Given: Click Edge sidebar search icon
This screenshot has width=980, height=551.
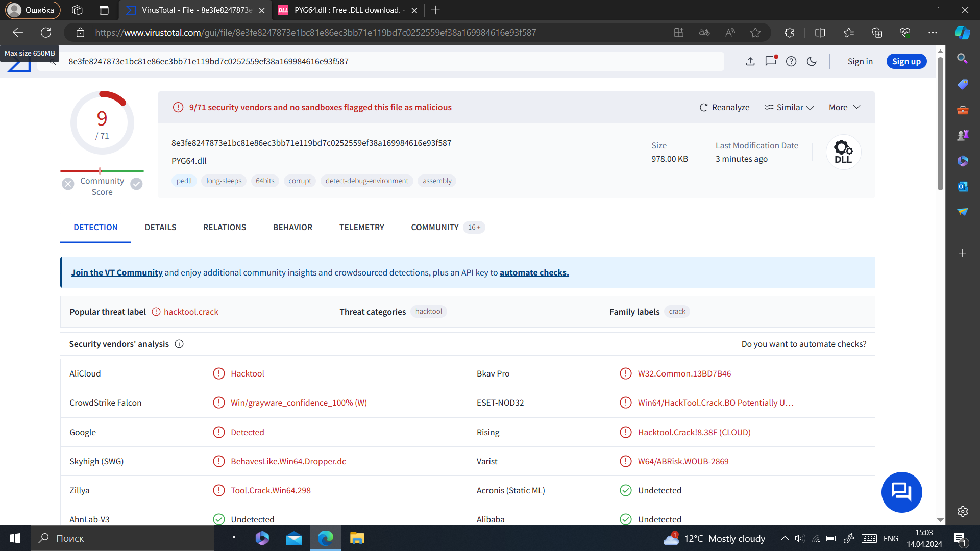Looking at the screenshot, I should click(x=962, y=58).
